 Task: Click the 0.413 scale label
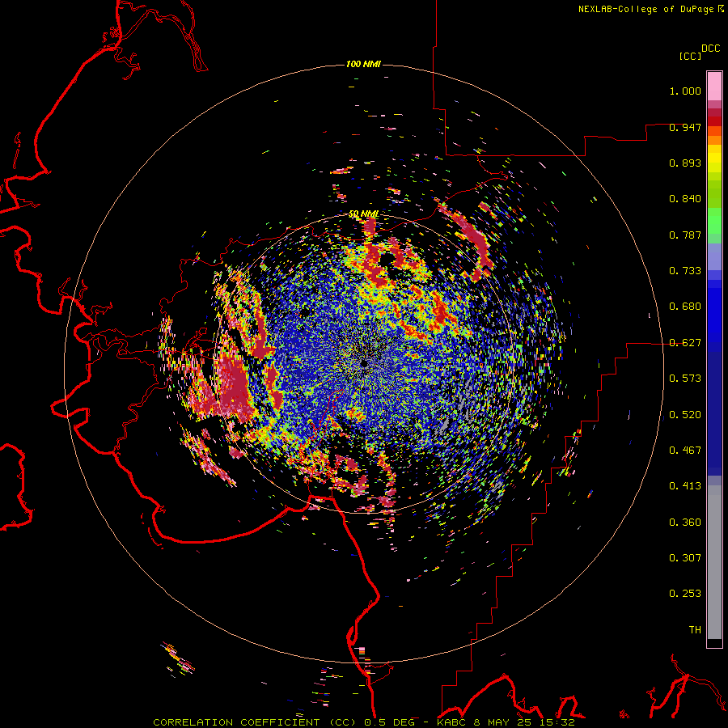tap(685, 486)
